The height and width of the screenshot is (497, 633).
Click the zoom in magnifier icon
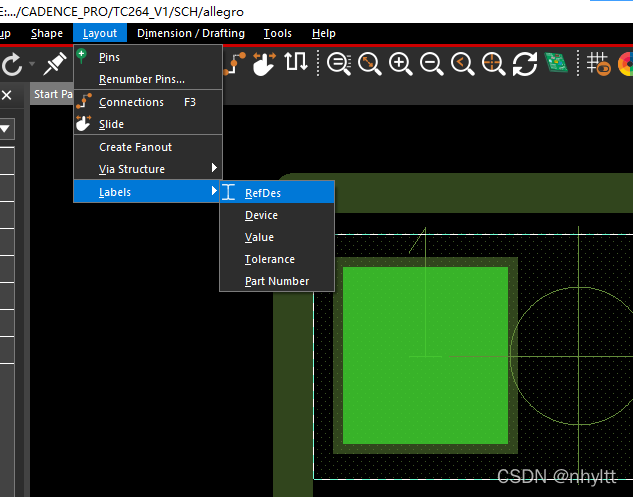[400, 64]
